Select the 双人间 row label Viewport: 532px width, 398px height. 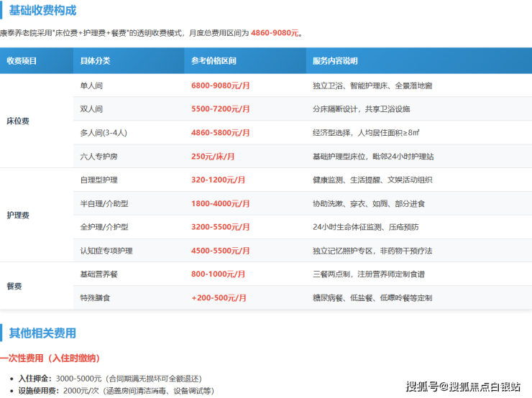click(92, 109)
